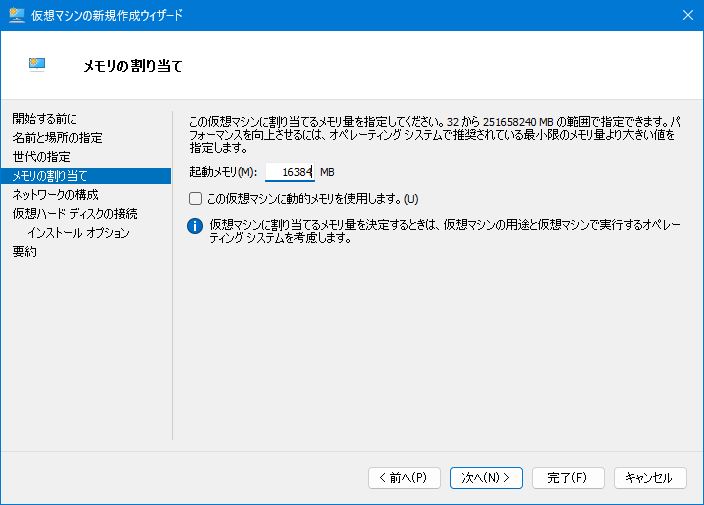Click the 前へ(P) back button
The image size is (704, 505).
click(x=404, y=478)
